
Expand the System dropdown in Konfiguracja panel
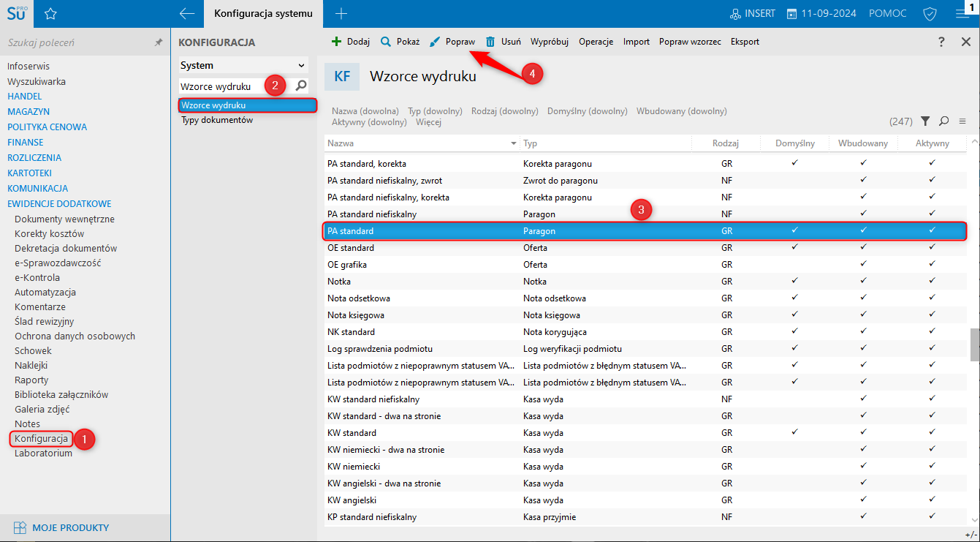coord(301,65)
